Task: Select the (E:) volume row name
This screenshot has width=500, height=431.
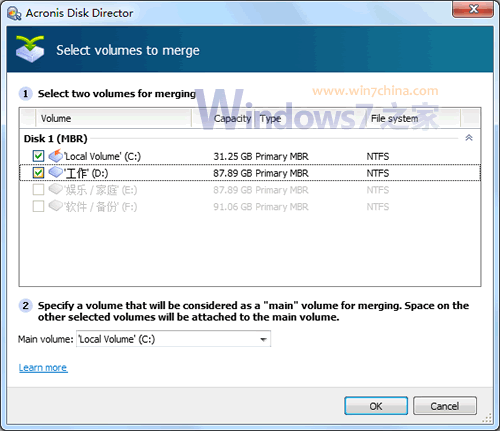Action: [100, 190]
